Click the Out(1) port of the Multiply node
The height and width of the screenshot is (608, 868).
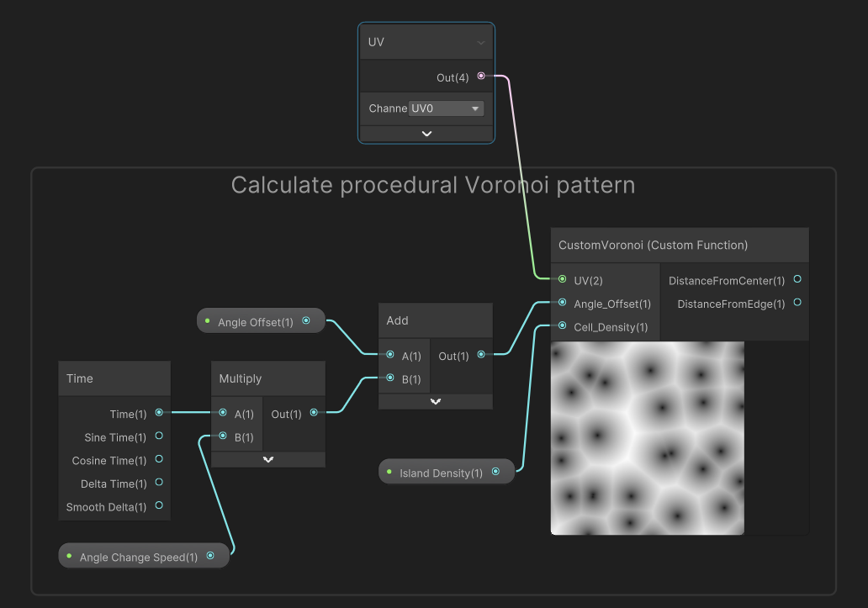click(x=314, y=413)
